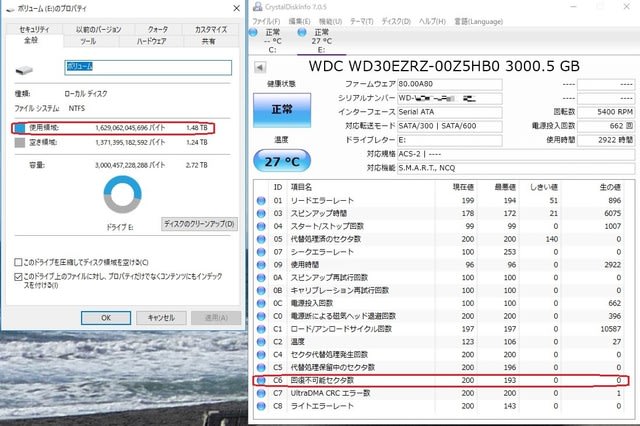640x426 pixels.
Task: Select the 全般 tab
Action: [31, 40]
